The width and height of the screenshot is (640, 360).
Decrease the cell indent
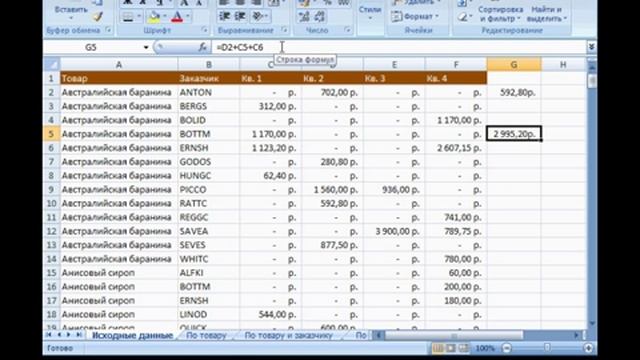pyautogui.click(x=224, y=16)
